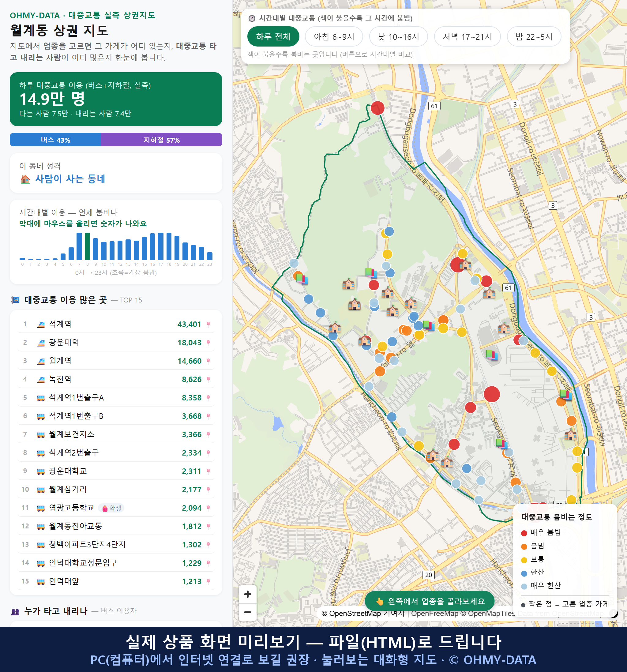Select the 아침 6~9시 time filter
The height and width of the screenshot is (672, 627).
[334, 36]
